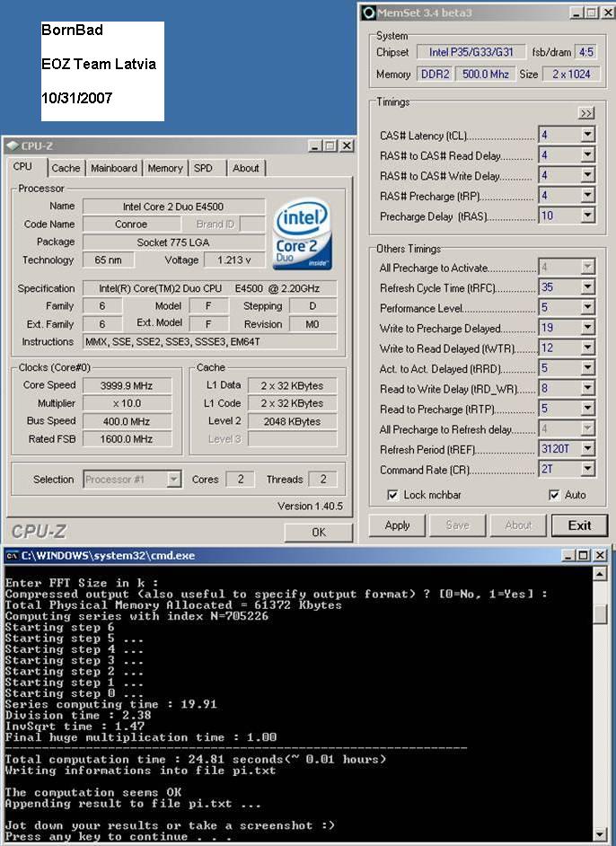Switch to the CPU tab in CPU-Z
Screen dimensions: 616x846
22,167
